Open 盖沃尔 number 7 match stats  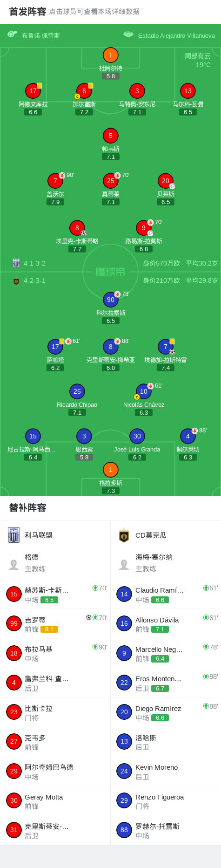55,181
